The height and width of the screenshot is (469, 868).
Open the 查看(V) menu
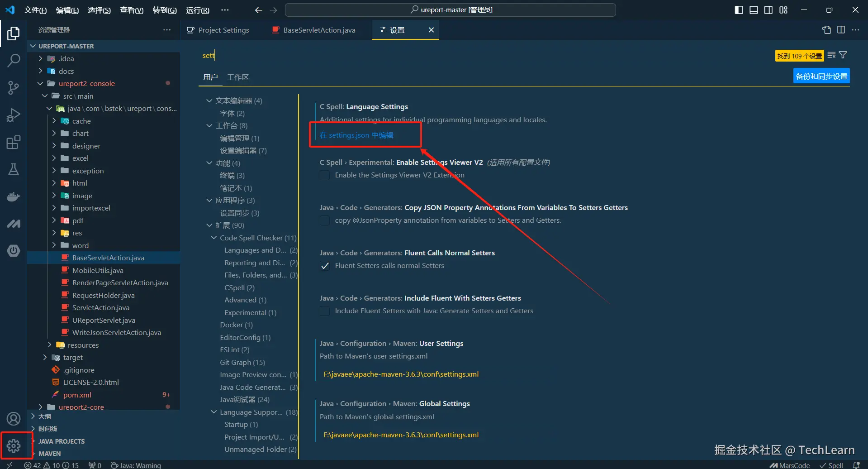coord(132,10)
